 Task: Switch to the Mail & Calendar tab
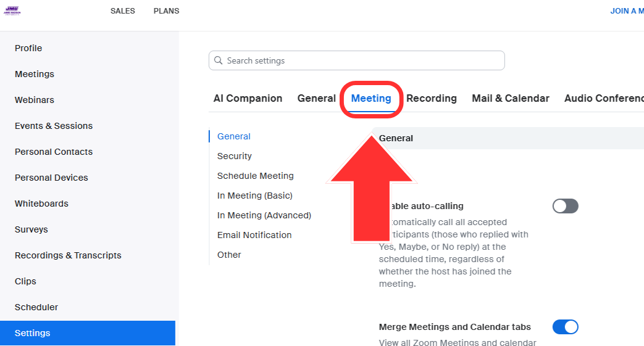[511, 99]
